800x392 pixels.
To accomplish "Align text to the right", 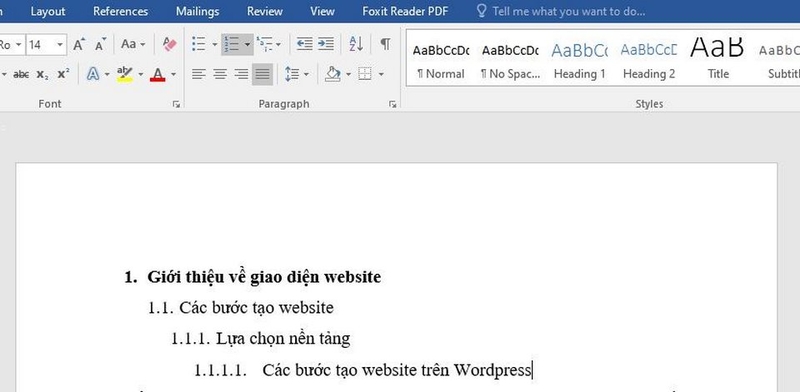I will (241, 75).
